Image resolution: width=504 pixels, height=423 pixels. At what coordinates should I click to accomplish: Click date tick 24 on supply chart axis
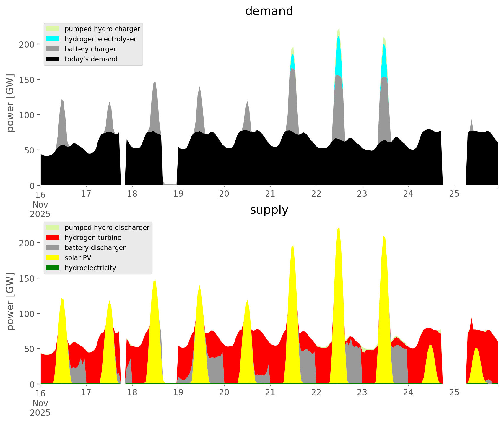tap(408, 393)
